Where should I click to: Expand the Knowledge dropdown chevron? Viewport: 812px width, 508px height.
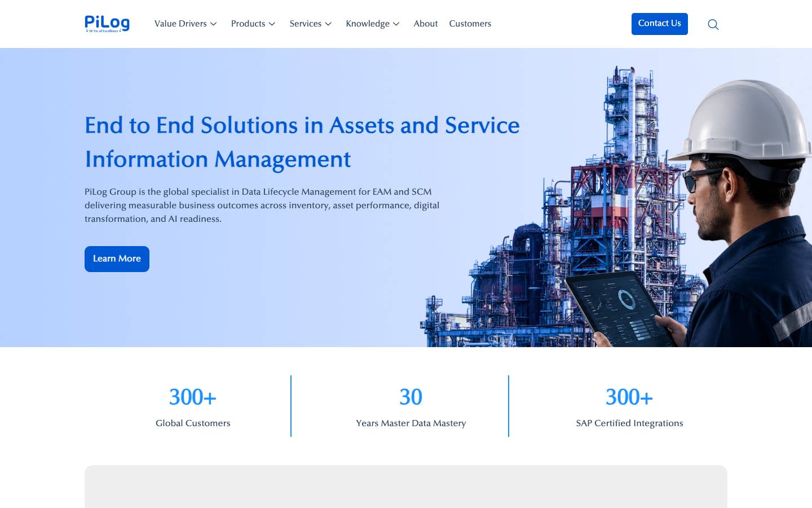click(396, 24)
